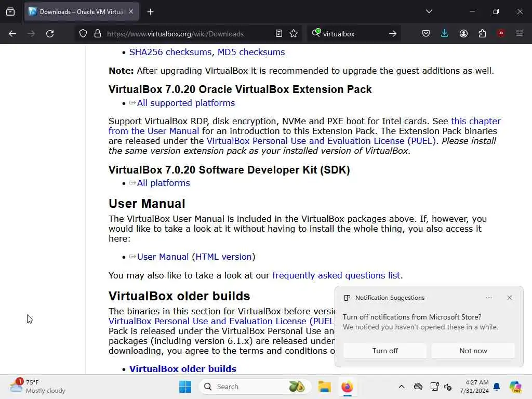Open the volume muted tray icon
Viewport: 532px width, 399px height.
[x=448, y=387]
